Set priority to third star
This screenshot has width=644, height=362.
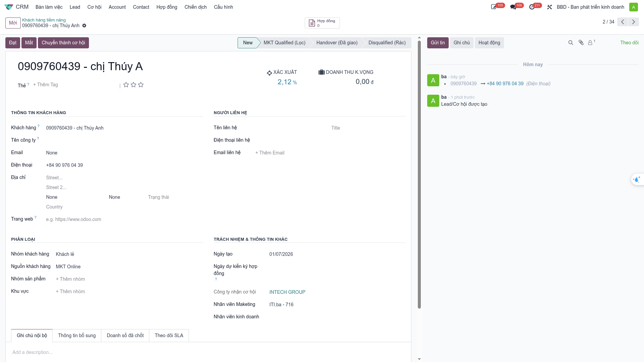pyautogui.click(x=141, y=85)
